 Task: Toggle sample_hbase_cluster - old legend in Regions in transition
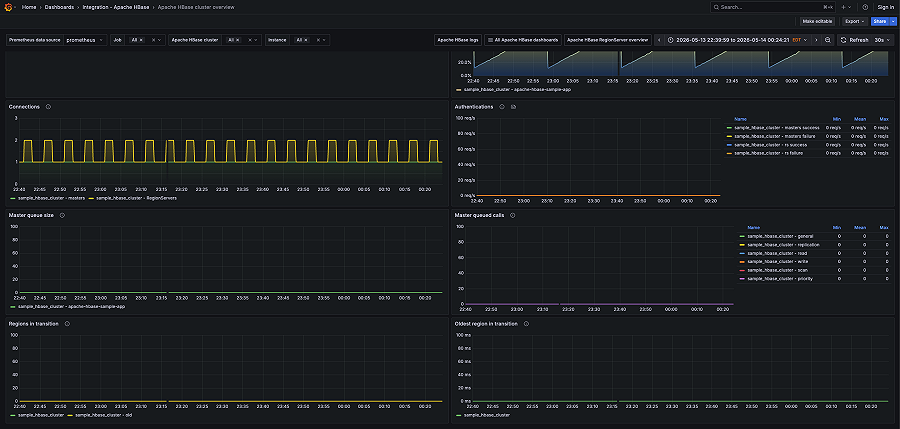pos(104,415)
